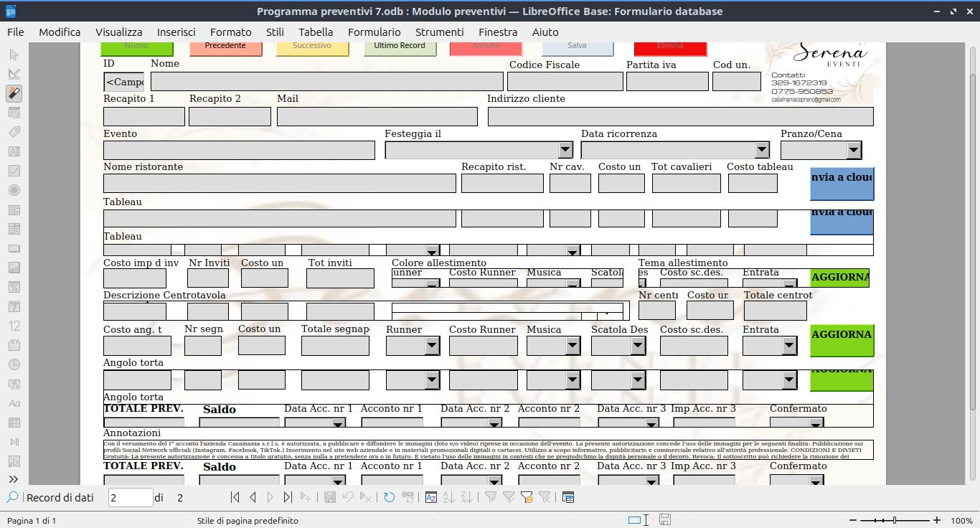
Task: Click the Refresh icon in navigation bar
Action: 389,497
